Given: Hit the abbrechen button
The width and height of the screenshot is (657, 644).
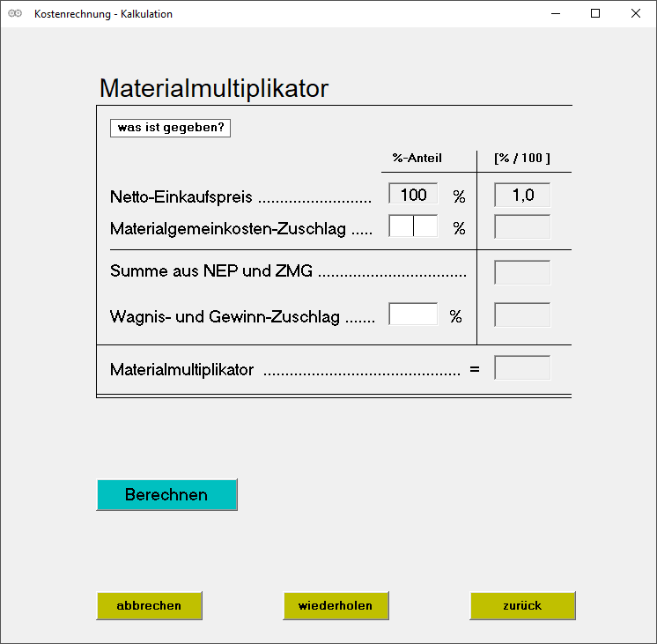Looking at the screenshot, I should (149, 606).
